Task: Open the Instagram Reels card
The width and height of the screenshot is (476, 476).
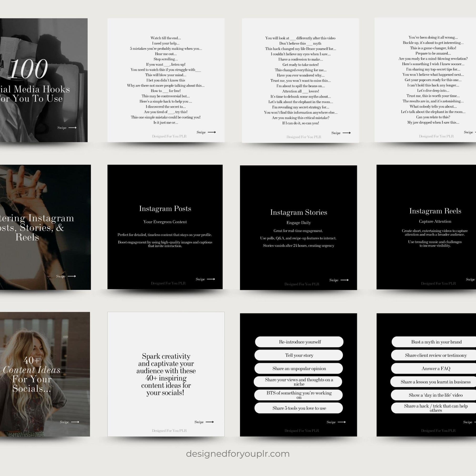Action: (x=429, y=227)
